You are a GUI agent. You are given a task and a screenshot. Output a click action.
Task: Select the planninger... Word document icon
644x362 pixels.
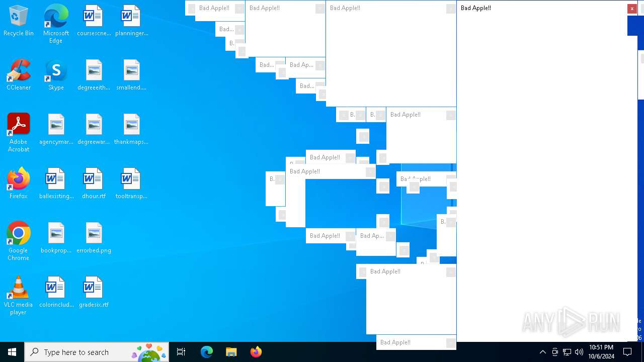pyautogui.click(x=131, y=22)
